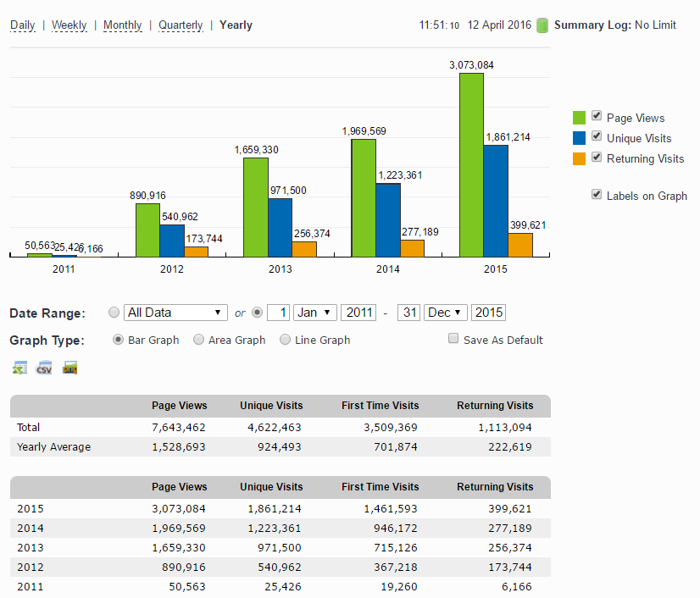Click the green summary log cylinder icon
Image resolution: width=700 pixels, height=598 pixels.
tap(542, 25)
